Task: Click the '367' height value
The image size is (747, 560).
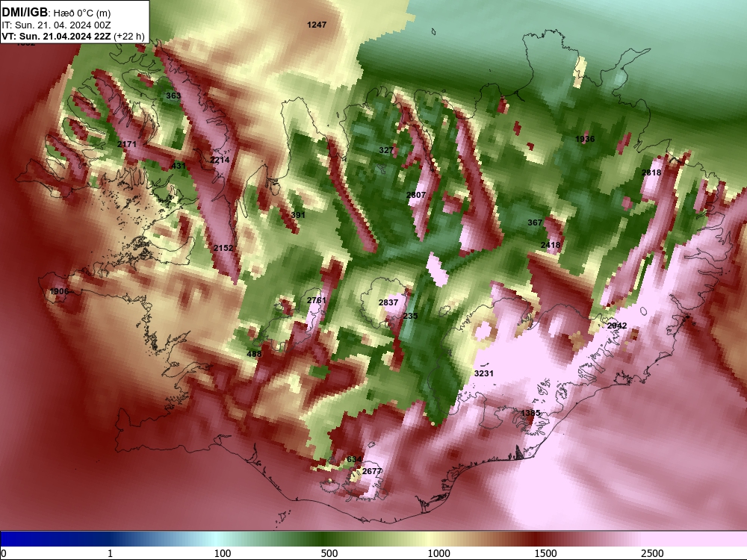Action: click(x=535, y=223)
